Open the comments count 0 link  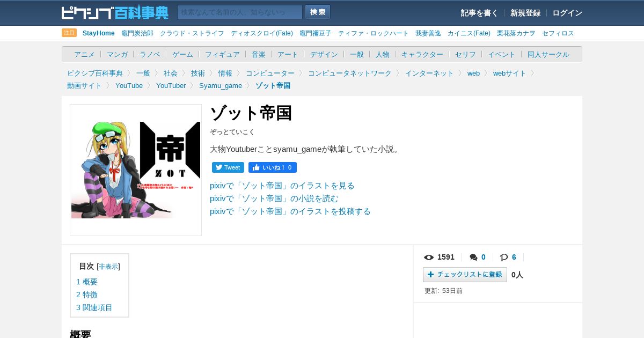(484, 258)
